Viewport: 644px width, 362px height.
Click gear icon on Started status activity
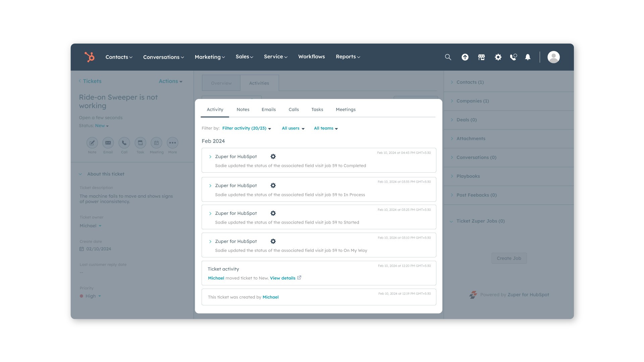(273, 213)
